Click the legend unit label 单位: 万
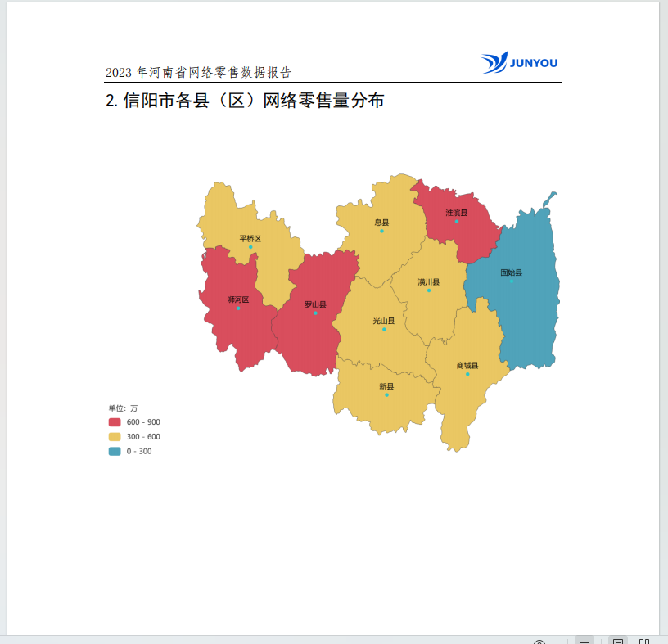668x644 pixels. 123,408
